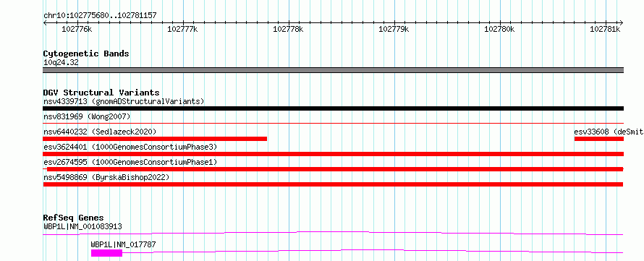
Task: Click the nsv6440232 red variant bar
Action: [155, 139]
